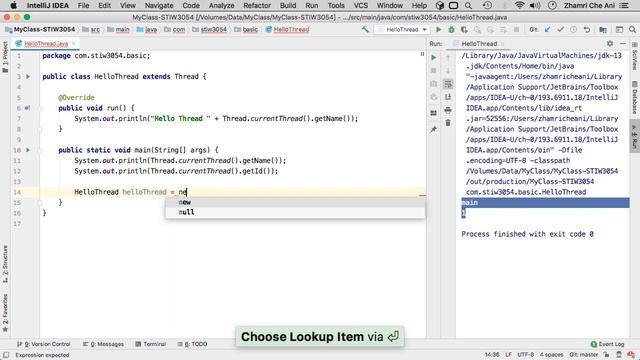Image resolution: width=640 pixels, height=360 pixels.
Task: Open the File menu
Action: coord(83,5)
